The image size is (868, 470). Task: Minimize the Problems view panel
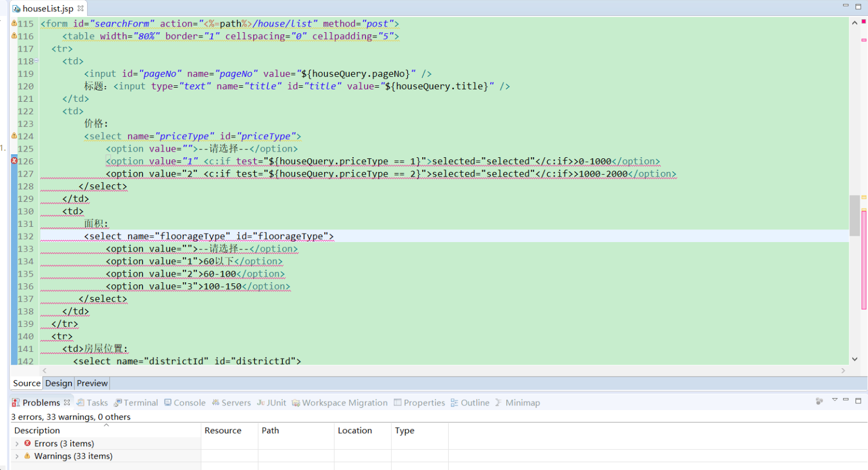point(846,400)
